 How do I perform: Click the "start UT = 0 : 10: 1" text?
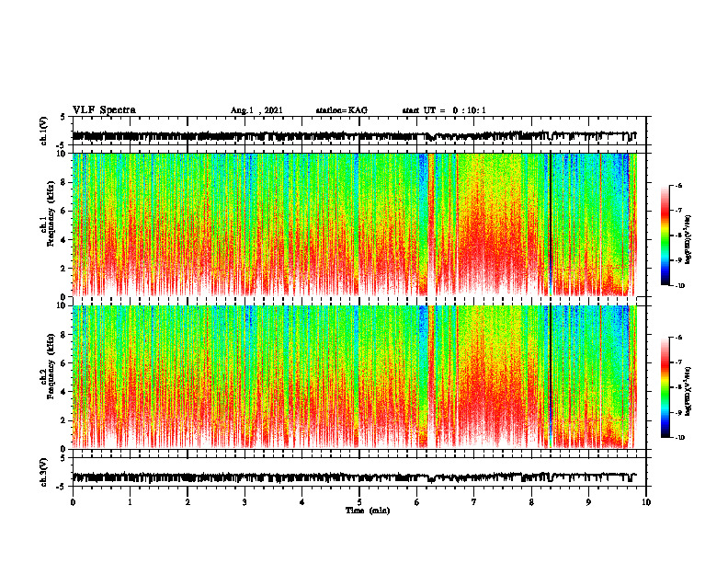444,110
